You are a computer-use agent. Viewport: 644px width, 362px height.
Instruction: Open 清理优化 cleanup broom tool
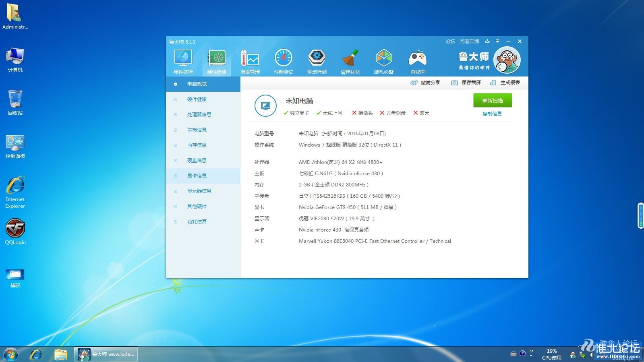click(x=350, y=62)
